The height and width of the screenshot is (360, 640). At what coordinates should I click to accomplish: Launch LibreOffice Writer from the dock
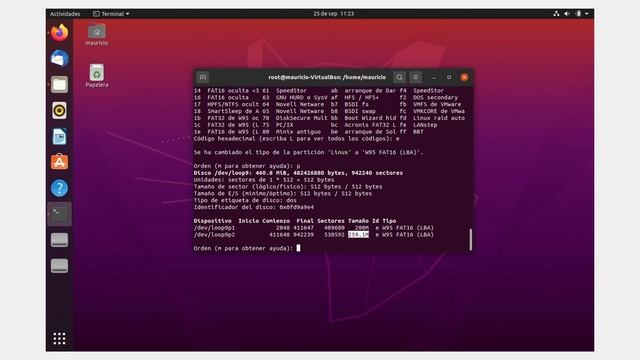[x=60, y=136]
